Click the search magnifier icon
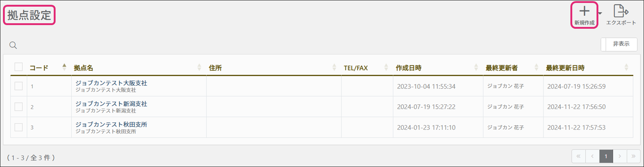Viewport: 644px width, 167px height. tap(13, 45)
